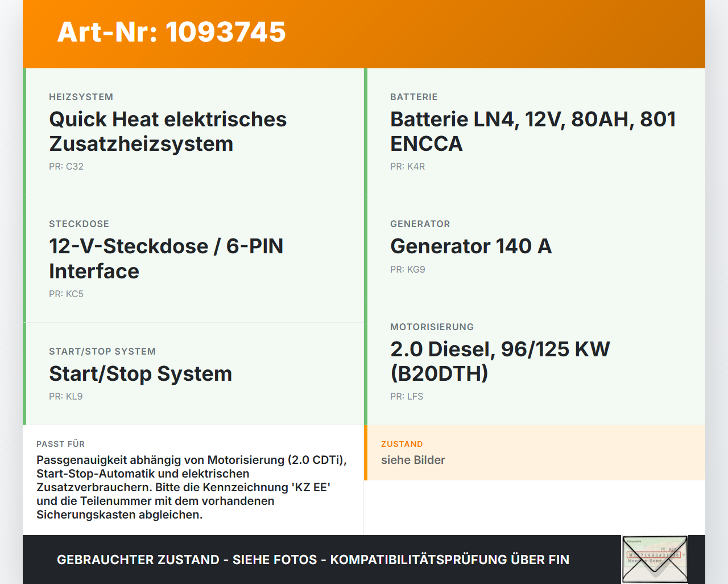
Task: Select the 'HEIZSYSTEM' section label
Action: coord(81,97)
